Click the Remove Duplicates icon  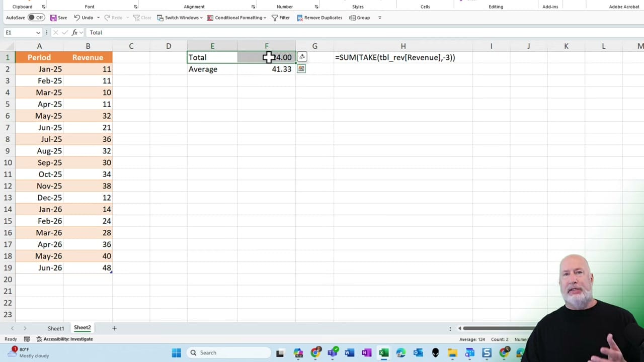point(299,17)
